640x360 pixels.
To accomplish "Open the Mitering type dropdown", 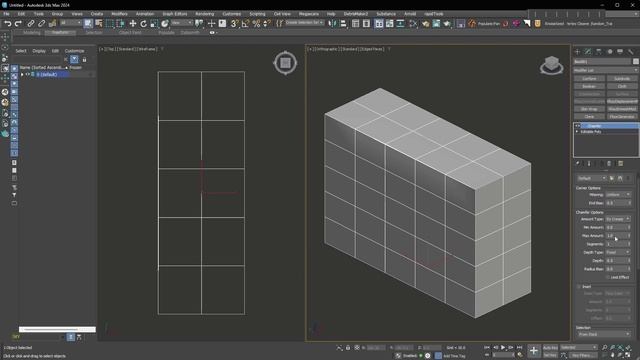I will pos(618,195).
